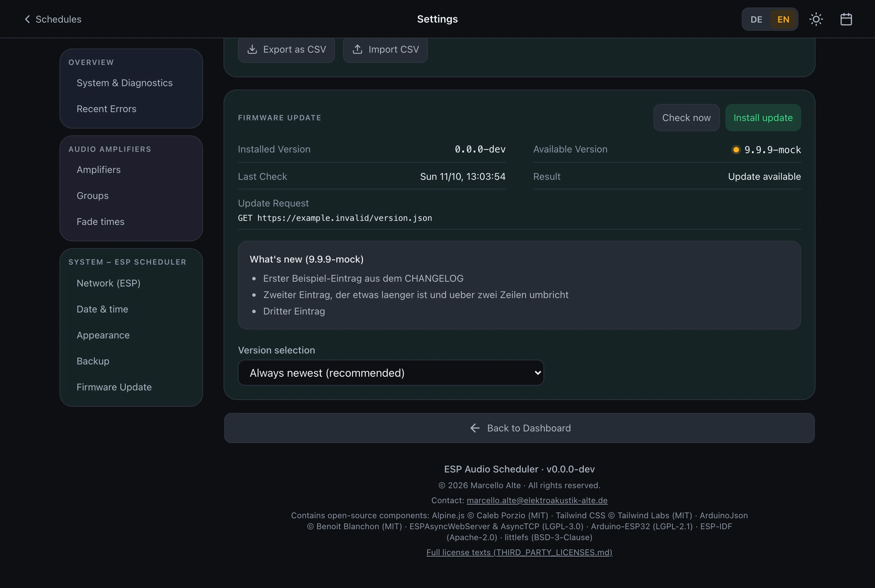
Task: Click the download icon on Export as CSV
Action: 252,49
